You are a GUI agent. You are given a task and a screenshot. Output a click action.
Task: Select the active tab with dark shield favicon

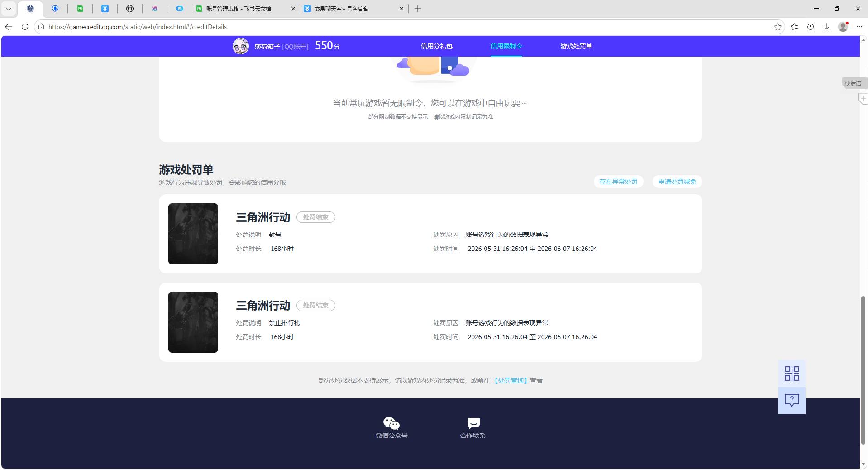[30, 9]
